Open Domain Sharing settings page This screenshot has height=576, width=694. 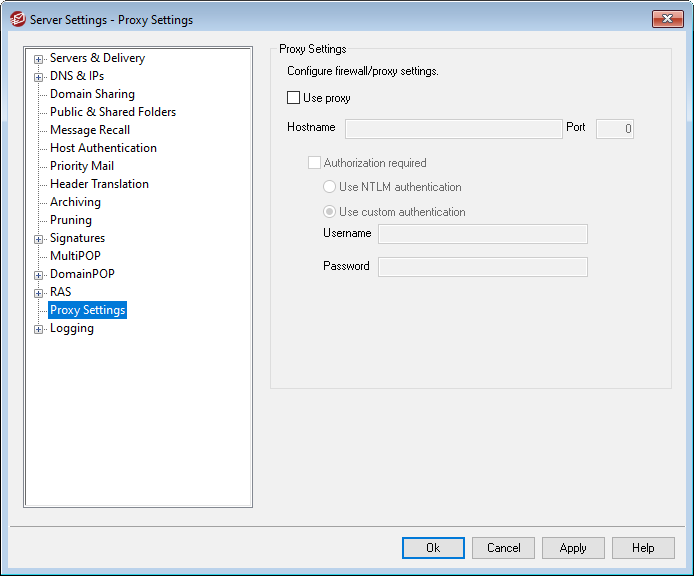92,94
